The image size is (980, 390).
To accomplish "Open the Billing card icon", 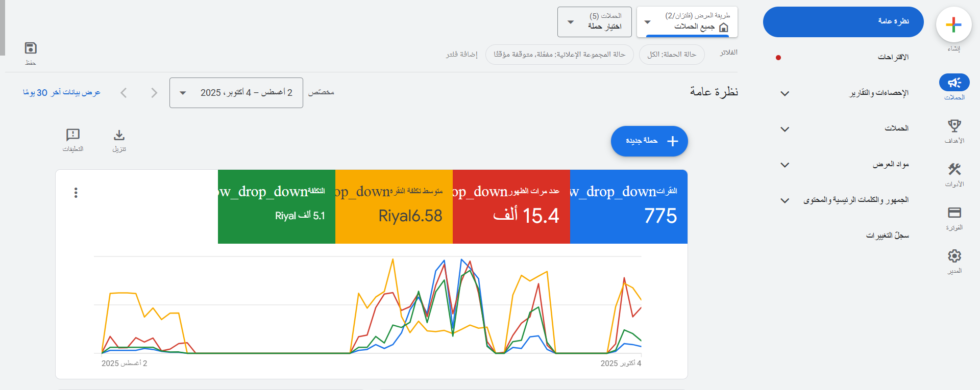I will coord(954,213).
